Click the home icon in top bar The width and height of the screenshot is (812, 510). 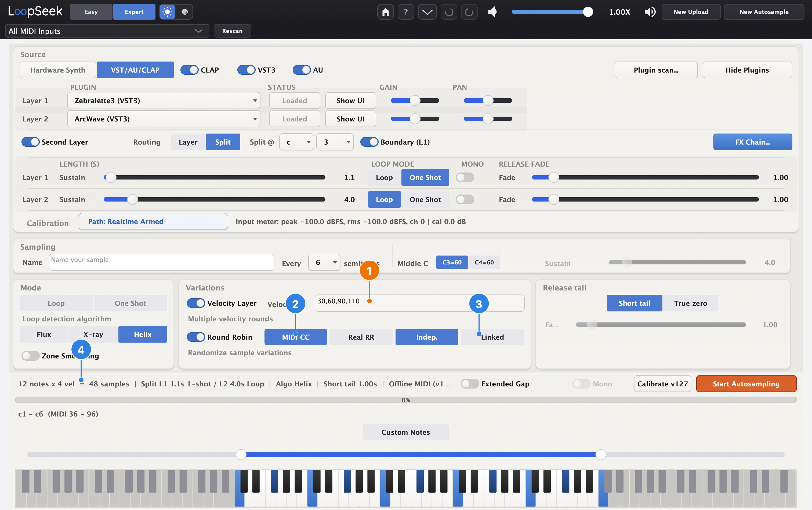click(x=385, y=12)
